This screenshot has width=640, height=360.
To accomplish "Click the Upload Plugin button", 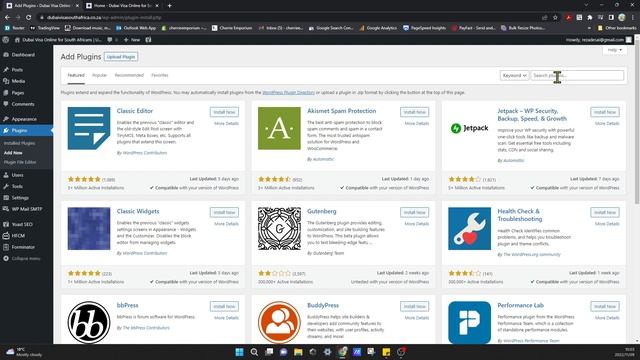I will pyautogui.click(x=121, y=57).
